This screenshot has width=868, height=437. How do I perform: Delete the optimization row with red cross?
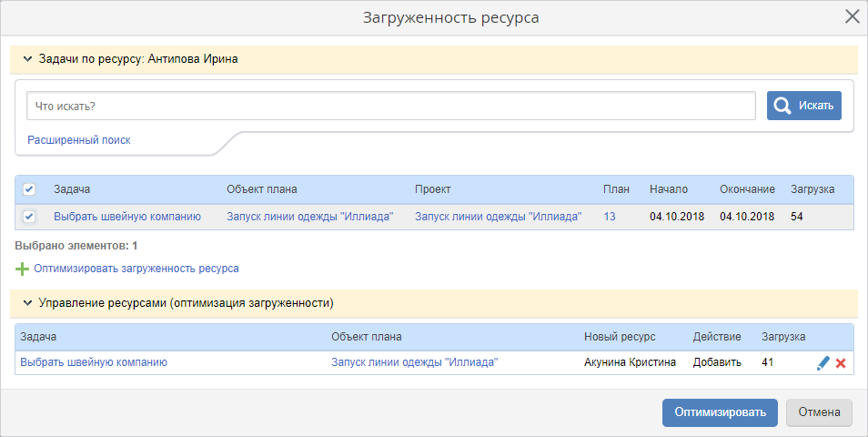pyautogui.click(x=841, y=362)
